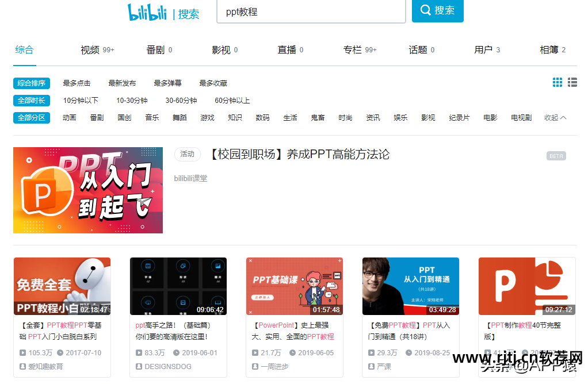
Task: Open title ppt高手之路！（基础篇）
Action: coord(173,331)
